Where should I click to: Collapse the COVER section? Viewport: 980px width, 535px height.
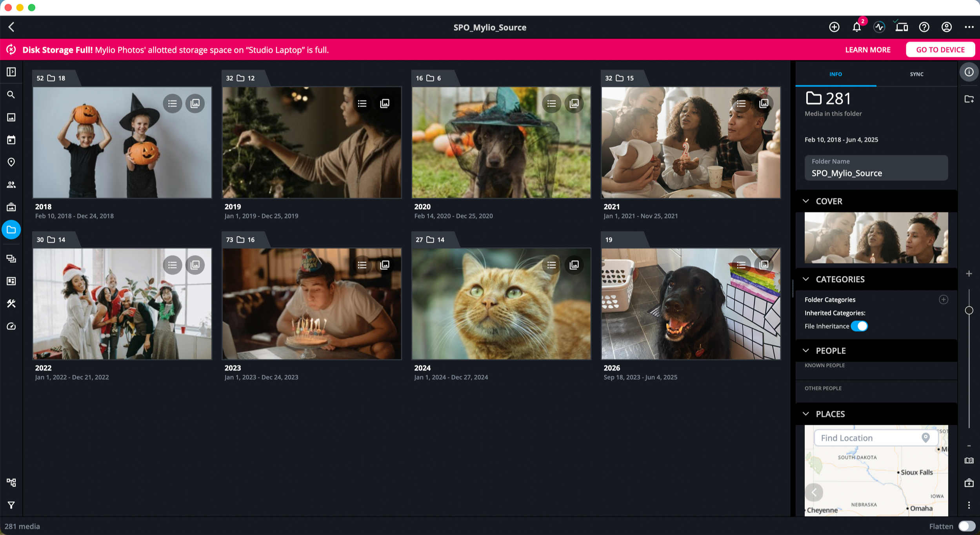point(806,201)
